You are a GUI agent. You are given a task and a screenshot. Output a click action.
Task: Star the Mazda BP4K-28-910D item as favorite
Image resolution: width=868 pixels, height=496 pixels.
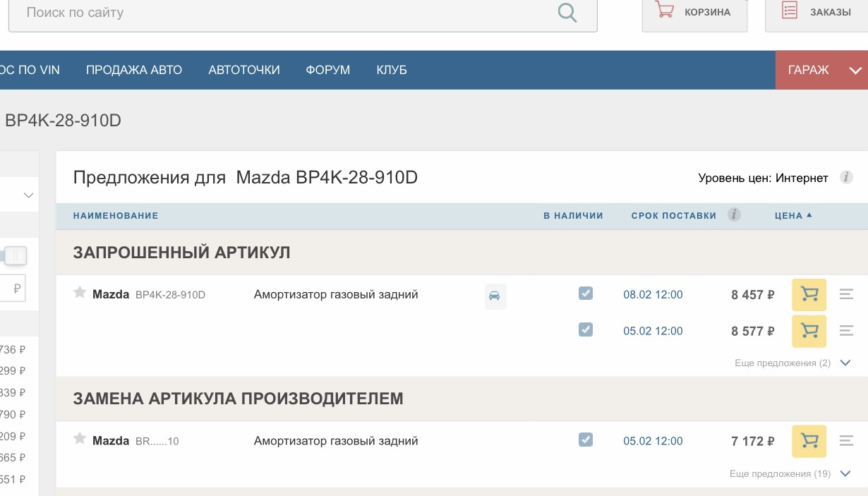[80, 293]
